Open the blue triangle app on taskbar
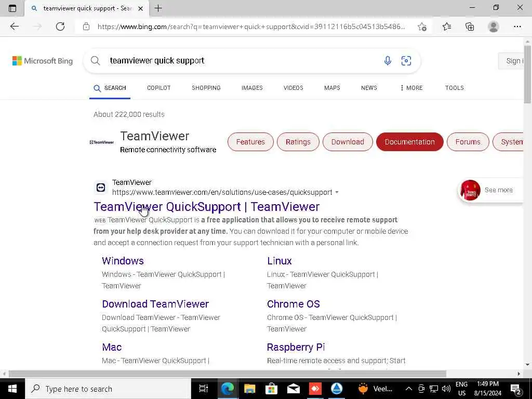Viewport: 532px width, 399px height. [x=337, y=389]
